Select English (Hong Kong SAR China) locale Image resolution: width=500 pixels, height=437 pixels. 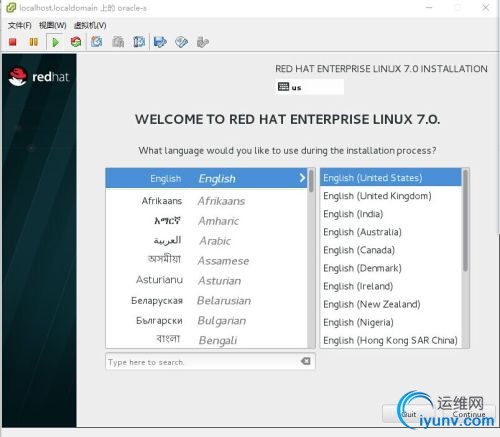pos(391,340)
